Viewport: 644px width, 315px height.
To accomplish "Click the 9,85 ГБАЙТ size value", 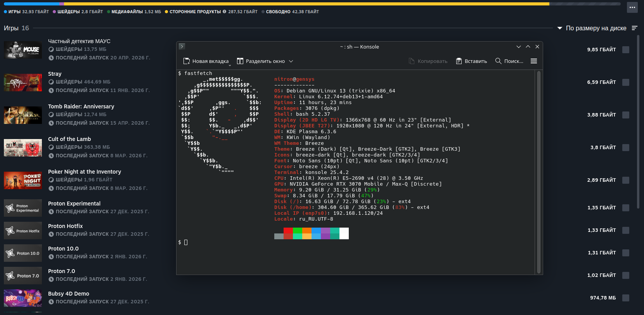I will (602, 50).
